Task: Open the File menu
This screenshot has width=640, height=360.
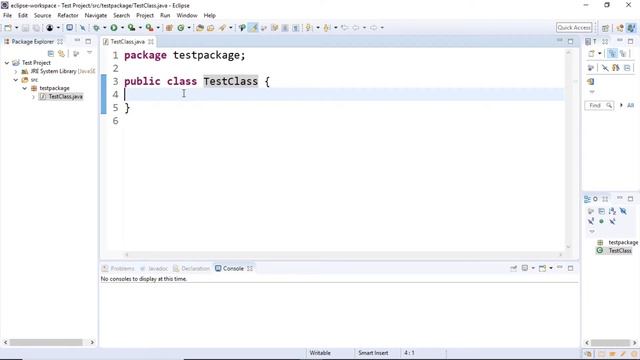Action: pyautogui.click(x=7, y=16)
